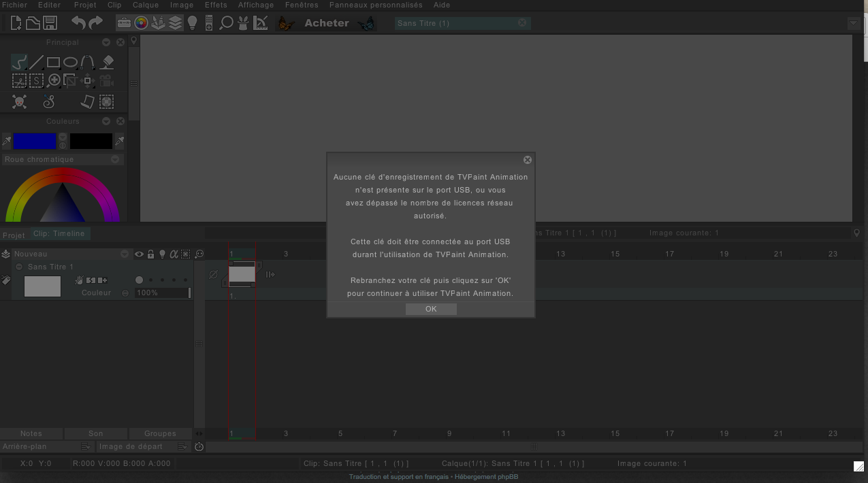Redo the last undone action

click(x=96, y=23)
